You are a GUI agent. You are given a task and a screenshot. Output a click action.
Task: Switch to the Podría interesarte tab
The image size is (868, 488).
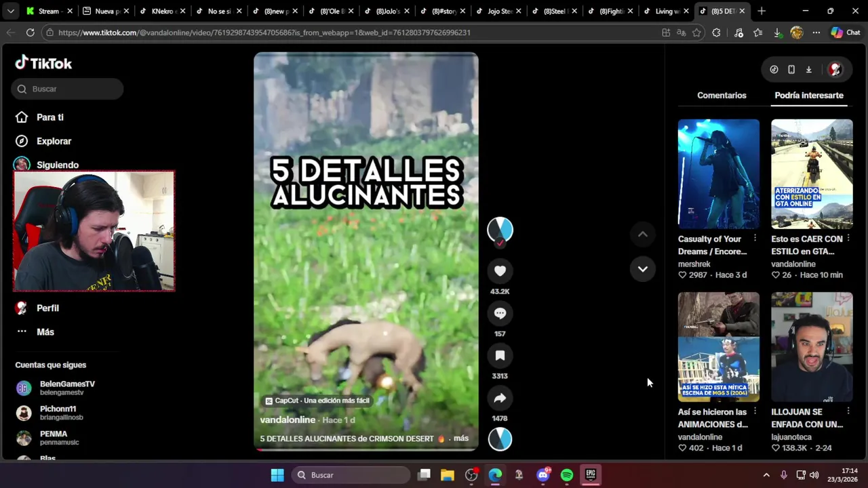tap(809, 96)
